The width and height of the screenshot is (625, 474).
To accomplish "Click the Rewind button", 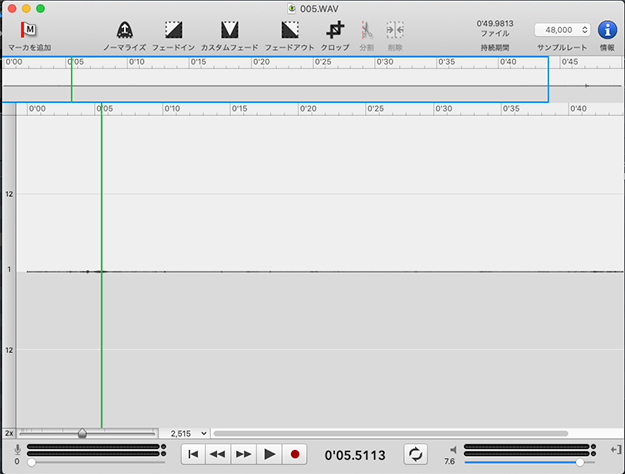I will click(218, 454).
